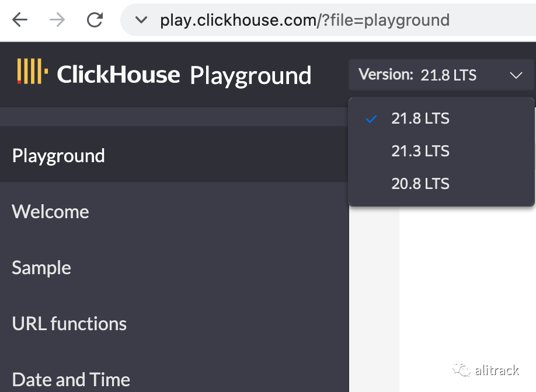Go to the URL functions section

tap(69, 324)
